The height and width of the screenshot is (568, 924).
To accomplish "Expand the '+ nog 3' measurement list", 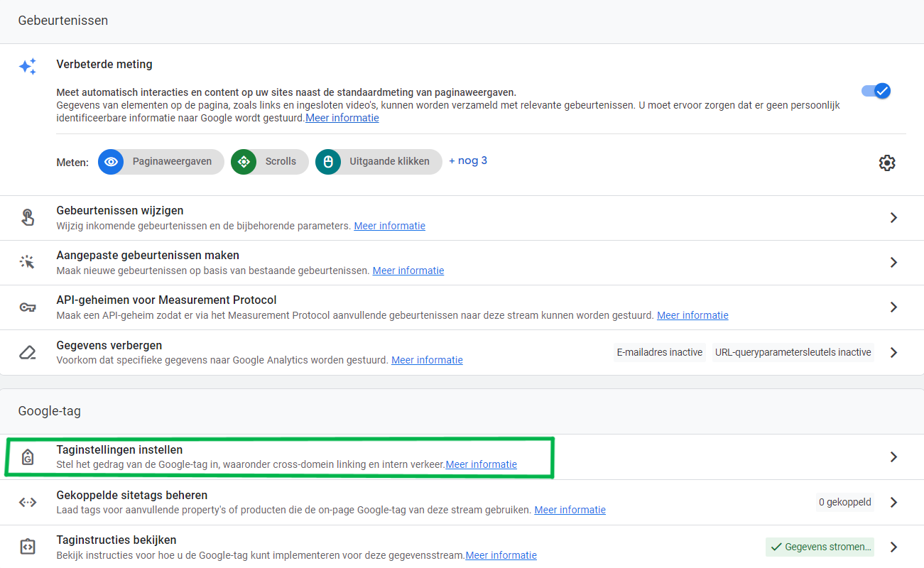I will click(x=468, y=160).
